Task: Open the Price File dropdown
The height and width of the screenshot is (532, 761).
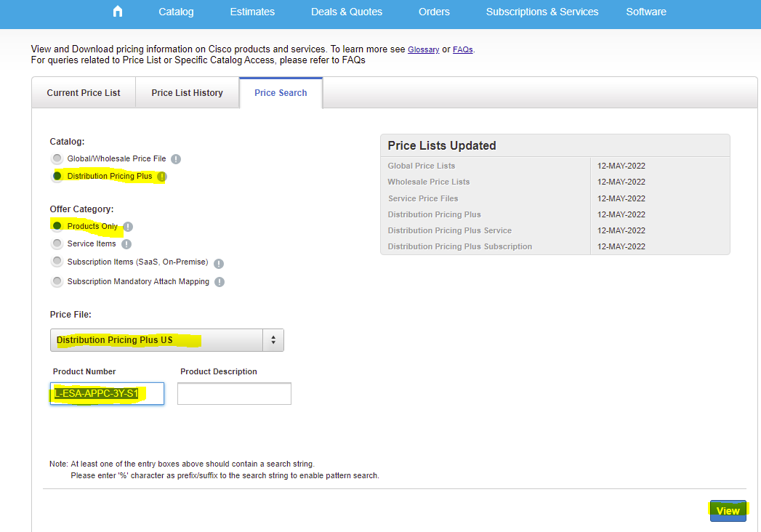Action: [x=167, y=340]
